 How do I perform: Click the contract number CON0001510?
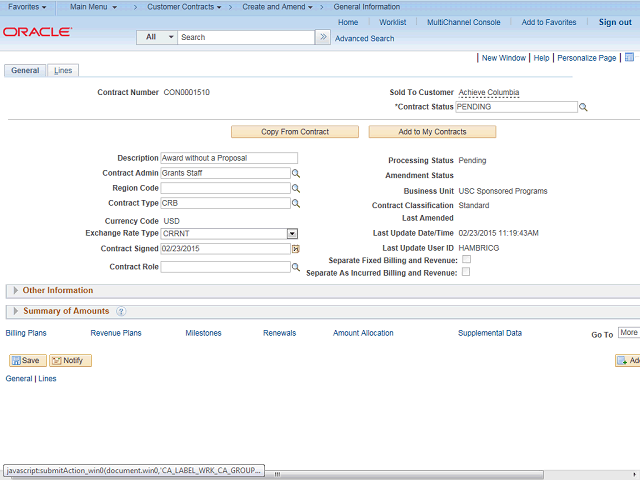187,92
